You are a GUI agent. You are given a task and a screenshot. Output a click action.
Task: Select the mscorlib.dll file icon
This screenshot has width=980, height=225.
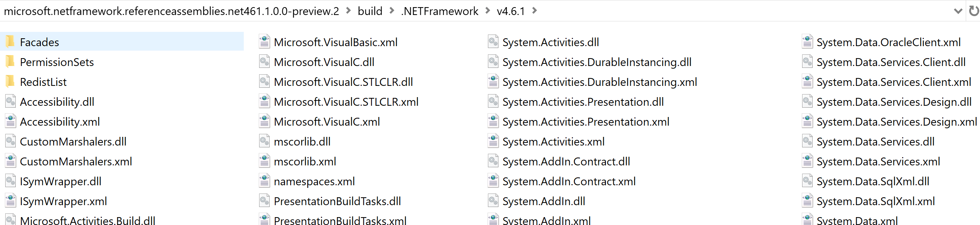click(264, 141)
